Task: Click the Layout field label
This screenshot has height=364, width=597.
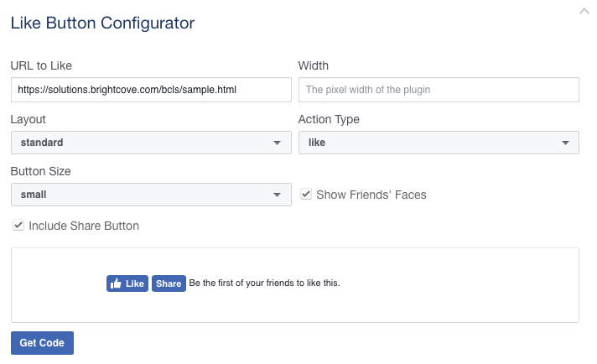Action: 29,119
